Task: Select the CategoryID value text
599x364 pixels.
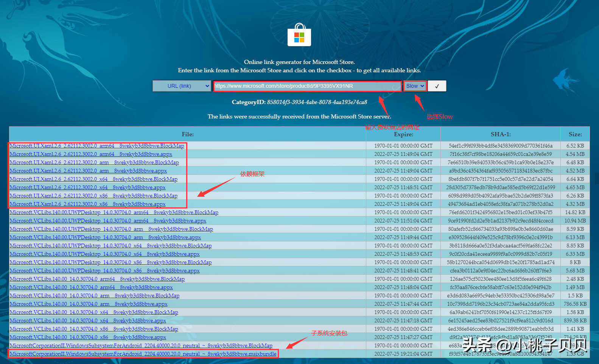Action: pyautogui.click(x=317, y=102)
